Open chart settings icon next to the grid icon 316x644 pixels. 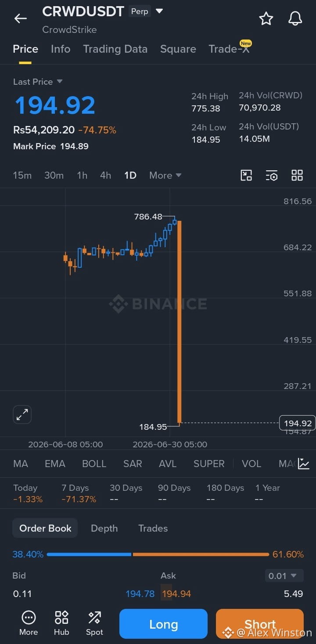coord(272,176)
